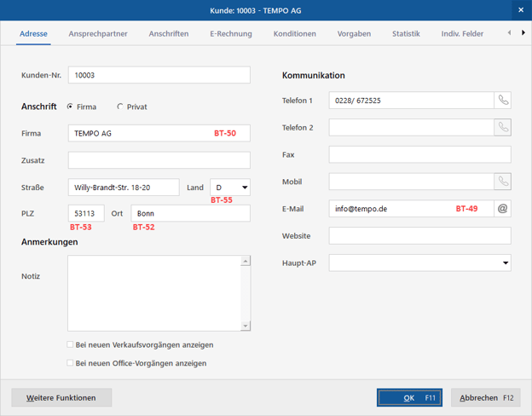Select the Firma radio button

[x=70, y=107]
